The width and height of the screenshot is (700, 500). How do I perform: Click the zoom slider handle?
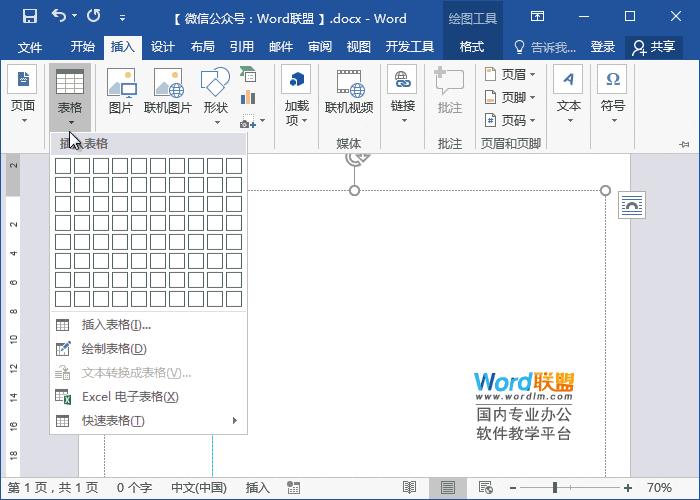pos(555,488)
